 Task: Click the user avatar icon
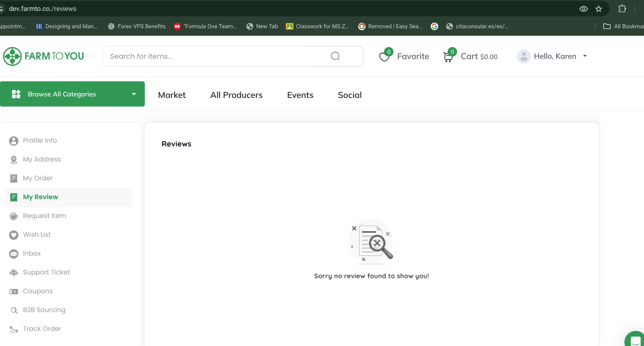point(524,56)
